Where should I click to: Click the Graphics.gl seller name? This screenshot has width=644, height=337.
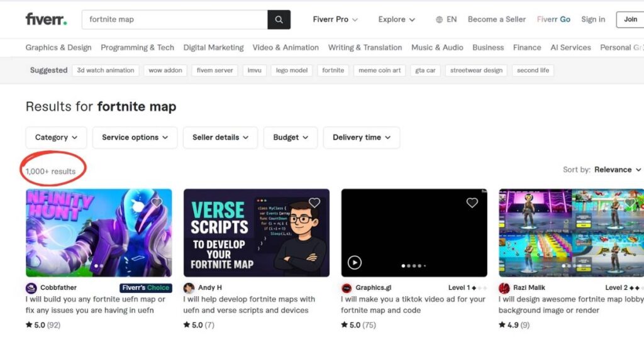tap(374, 288)
